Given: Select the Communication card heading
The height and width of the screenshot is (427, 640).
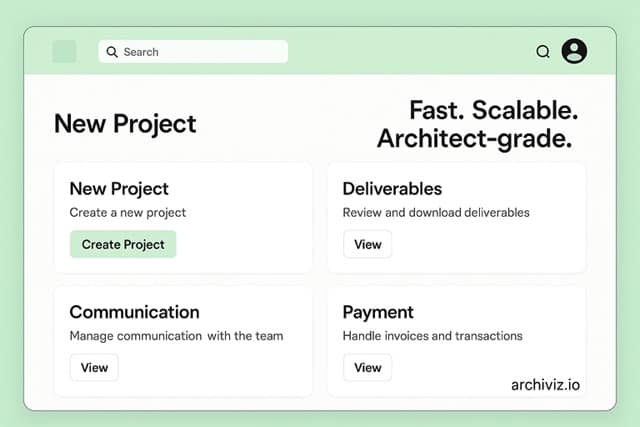Looking at the screenshot, I should coord(134,312).
